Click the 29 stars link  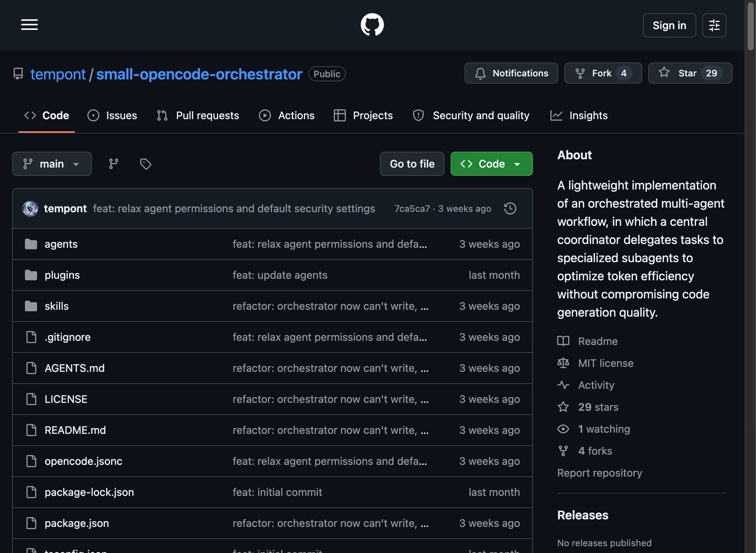coord(598,407)
